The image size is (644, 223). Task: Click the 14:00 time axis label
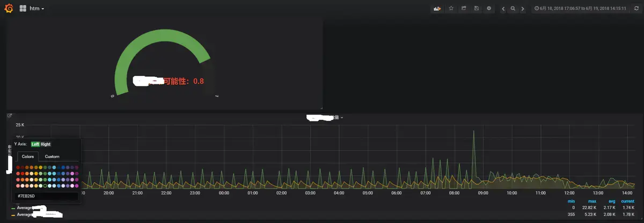click(x=626, y=192)
